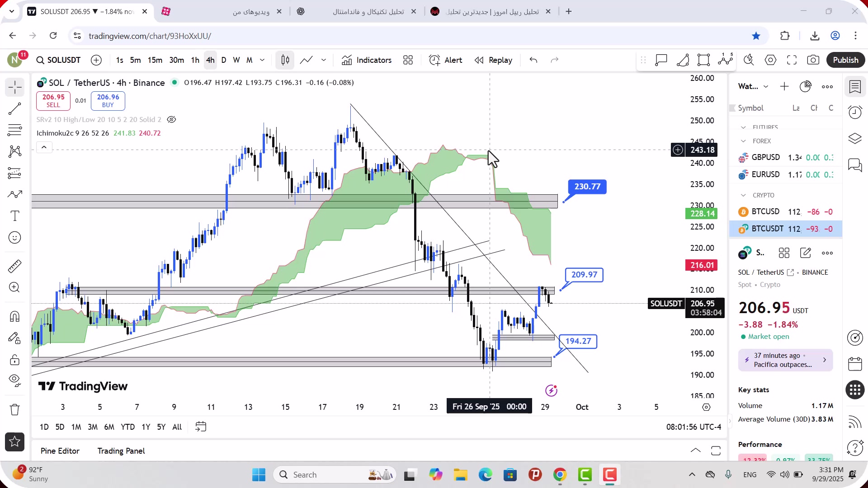Select the ruler measure tool
868x488 pixels.
15,266
